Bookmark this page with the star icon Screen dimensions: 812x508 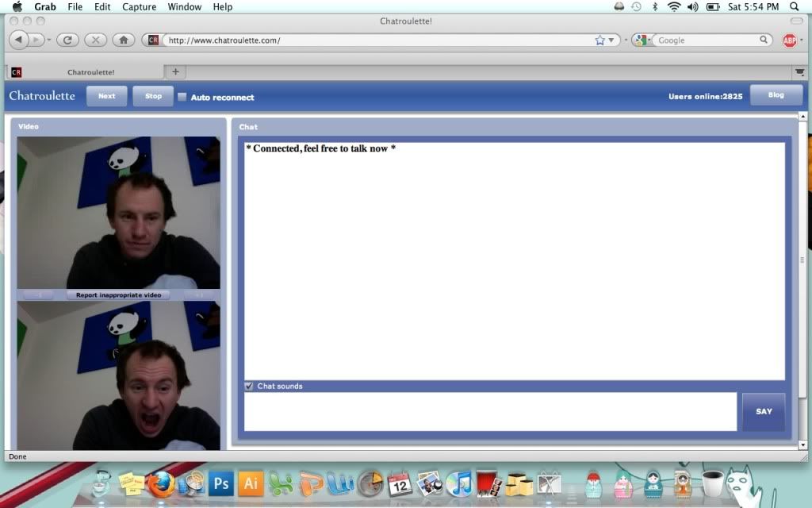(x=599, y=40)
